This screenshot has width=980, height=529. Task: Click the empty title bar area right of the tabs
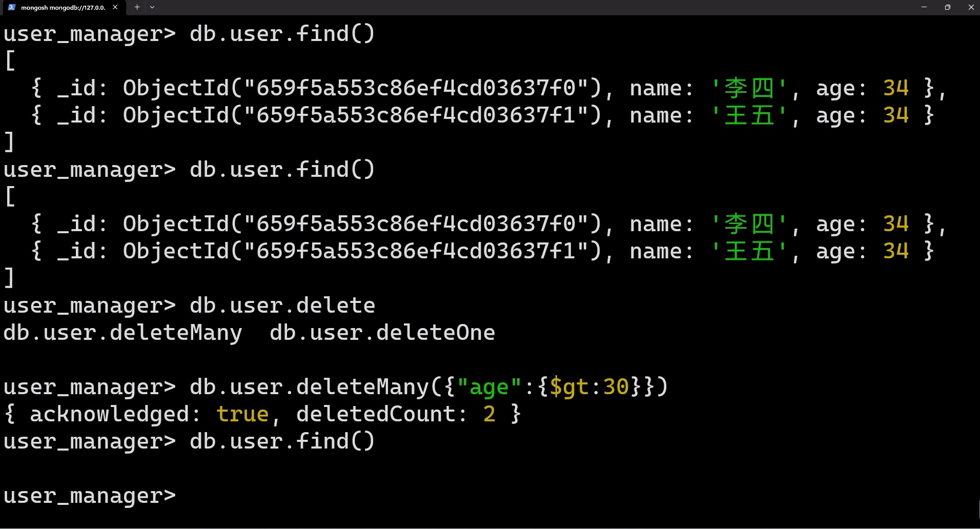click(x=513, y=7)
